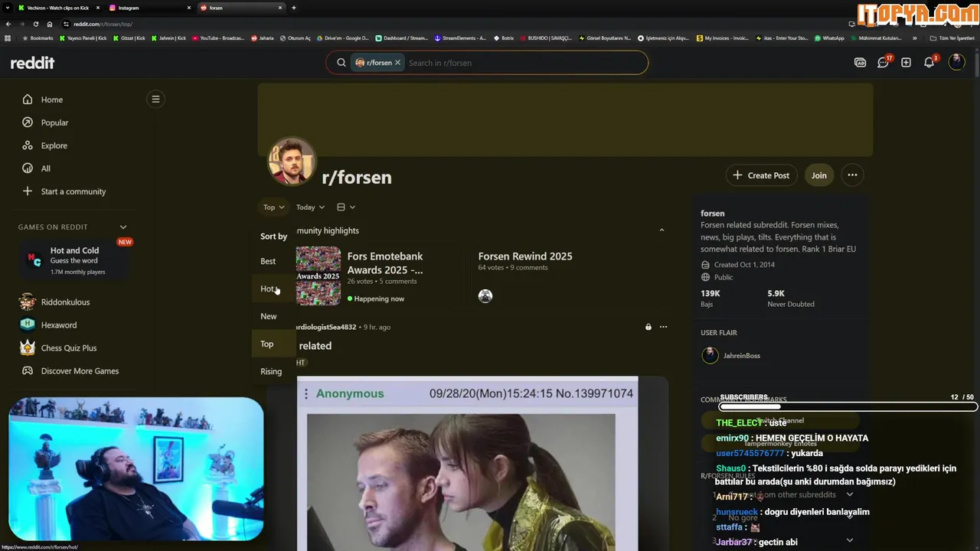Open Tüm Yer İşaretleri folder
Screen dimensions: 980x551
[x=952, y=37]
